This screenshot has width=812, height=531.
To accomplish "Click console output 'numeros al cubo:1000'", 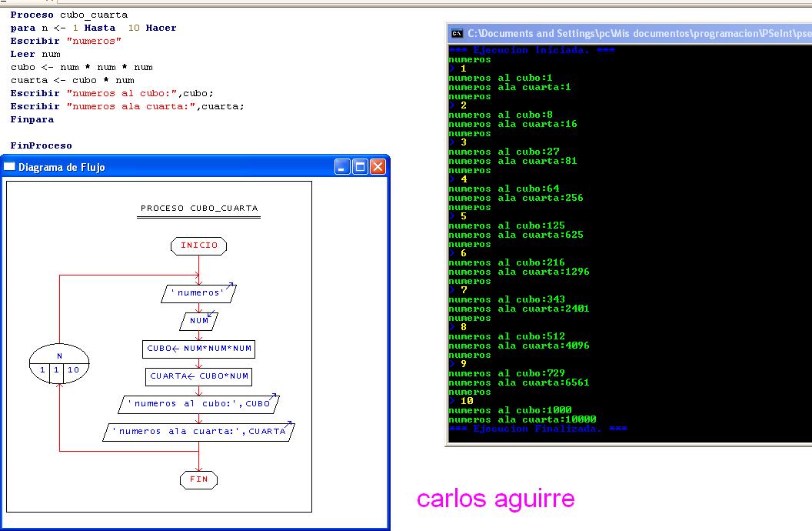I will 510,410.
